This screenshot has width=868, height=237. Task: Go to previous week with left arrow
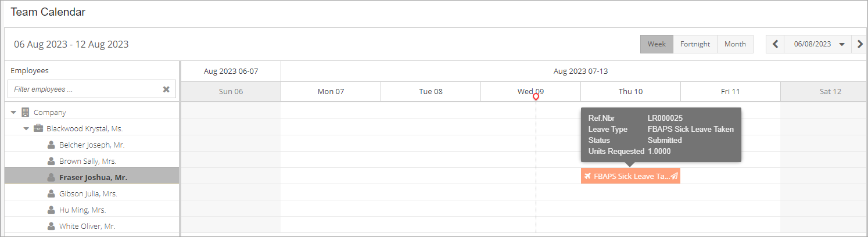[x=775, y=44]
